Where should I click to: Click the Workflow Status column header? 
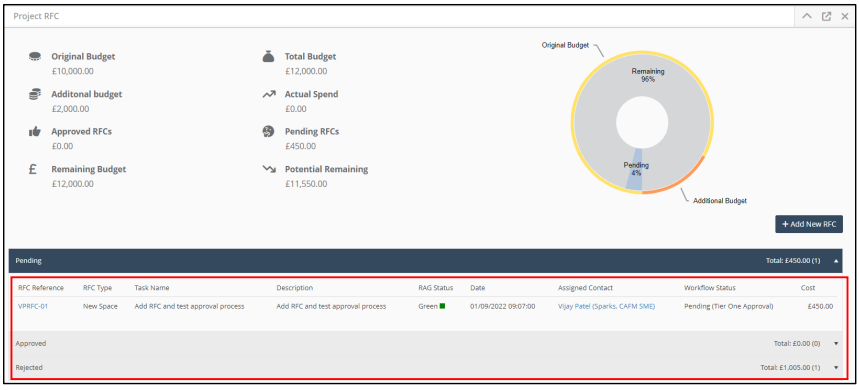710,288
